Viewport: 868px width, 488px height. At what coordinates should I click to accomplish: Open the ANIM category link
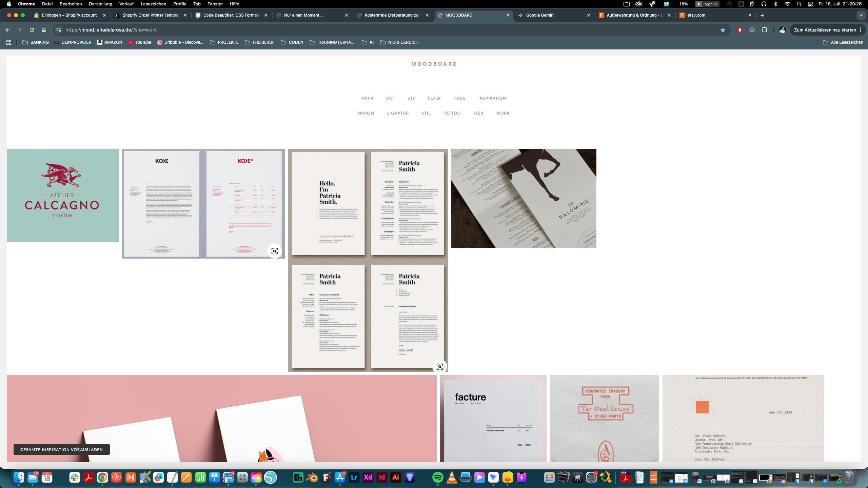click(367, 98)
